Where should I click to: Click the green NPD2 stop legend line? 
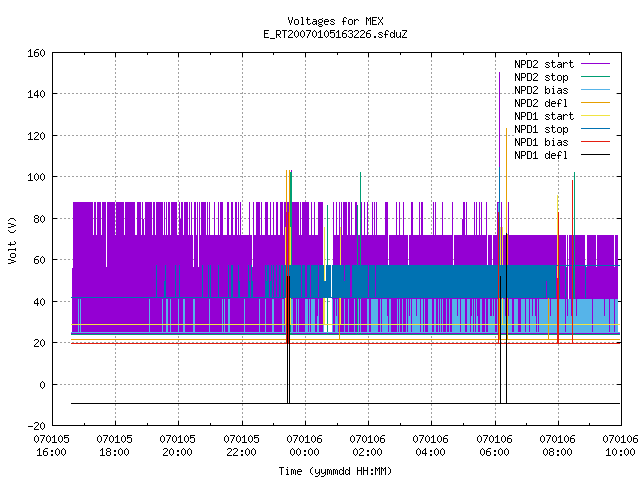(x=596, y=77)
